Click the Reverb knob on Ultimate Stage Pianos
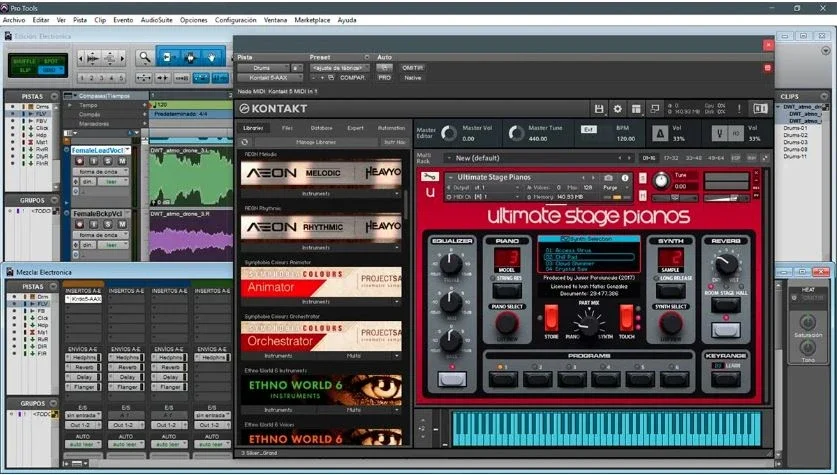 726,264
